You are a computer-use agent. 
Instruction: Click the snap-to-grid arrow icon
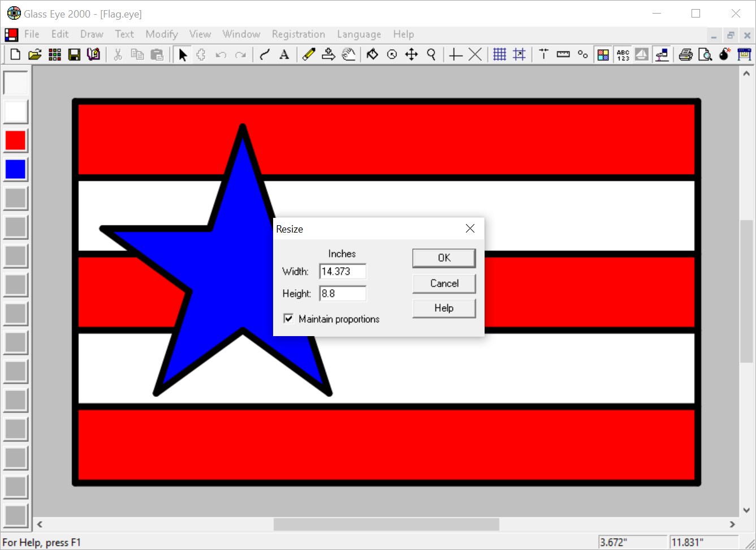coord(519,54)
